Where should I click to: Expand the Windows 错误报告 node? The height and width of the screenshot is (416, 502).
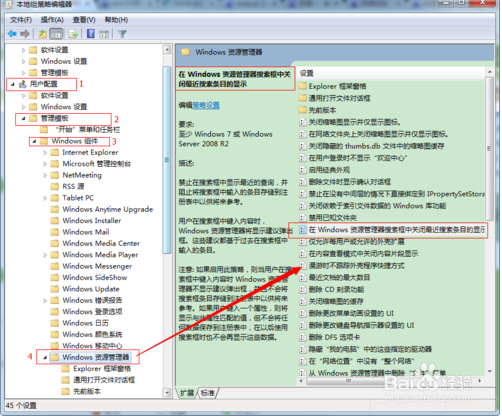tap(45, 300)
